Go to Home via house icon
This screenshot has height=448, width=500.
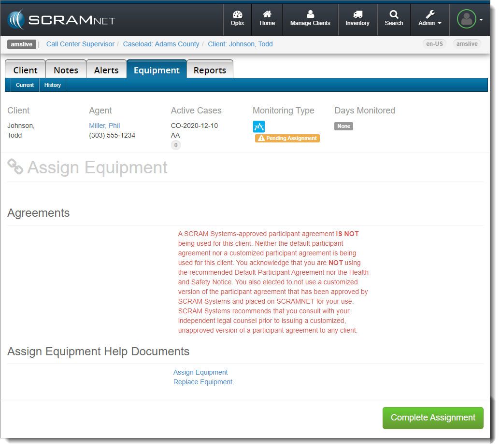(x=267, y=19)
